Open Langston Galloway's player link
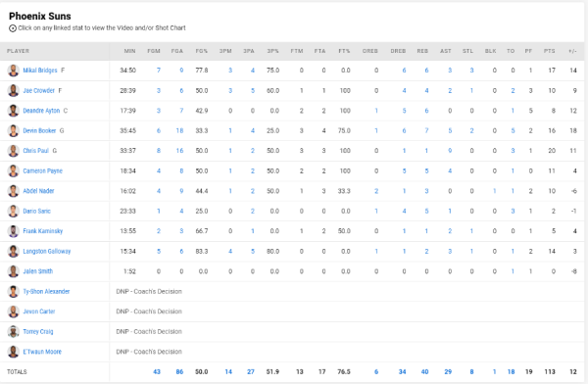The image size is (588, 384). pyautogui.click(x=47, y=251)
